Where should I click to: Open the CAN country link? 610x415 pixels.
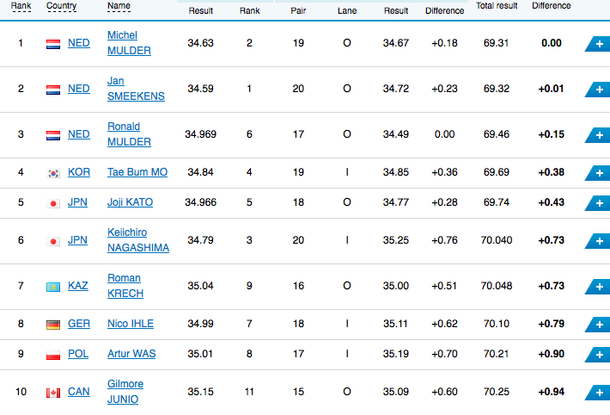click(x=79, y=392)
